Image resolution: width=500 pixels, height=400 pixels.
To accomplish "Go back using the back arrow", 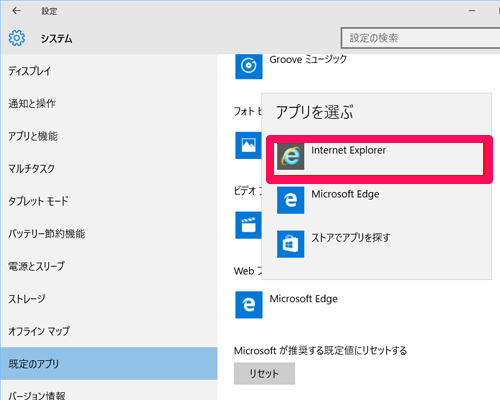I will 16,11.
